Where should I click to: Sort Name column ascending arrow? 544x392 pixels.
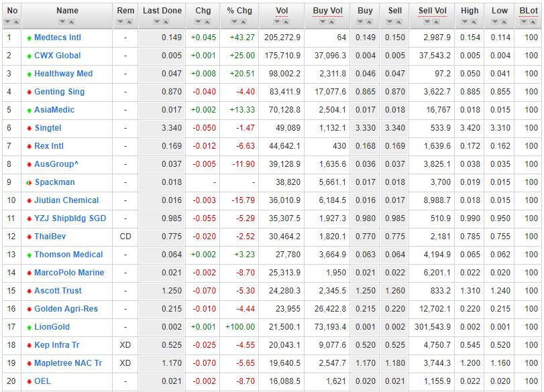71,22
